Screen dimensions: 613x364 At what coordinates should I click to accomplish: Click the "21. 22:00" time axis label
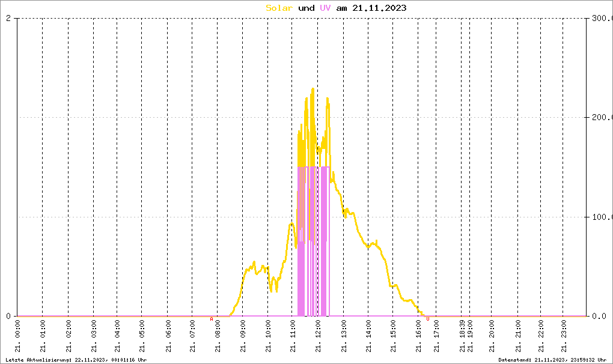[541, 336]
